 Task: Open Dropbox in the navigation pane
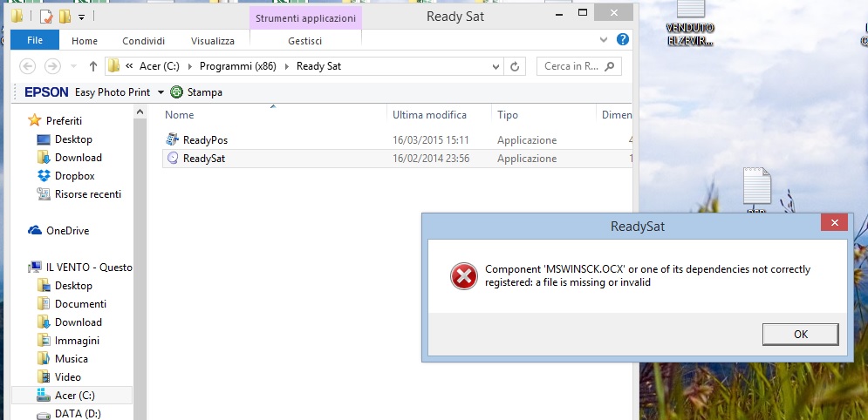(74, 176)
